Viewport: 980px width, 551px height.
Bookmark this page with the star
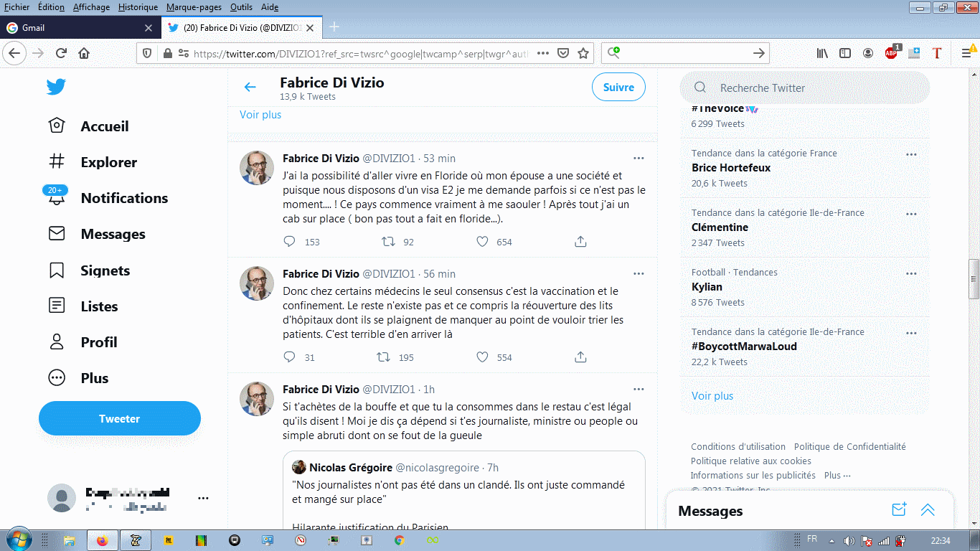583,53
